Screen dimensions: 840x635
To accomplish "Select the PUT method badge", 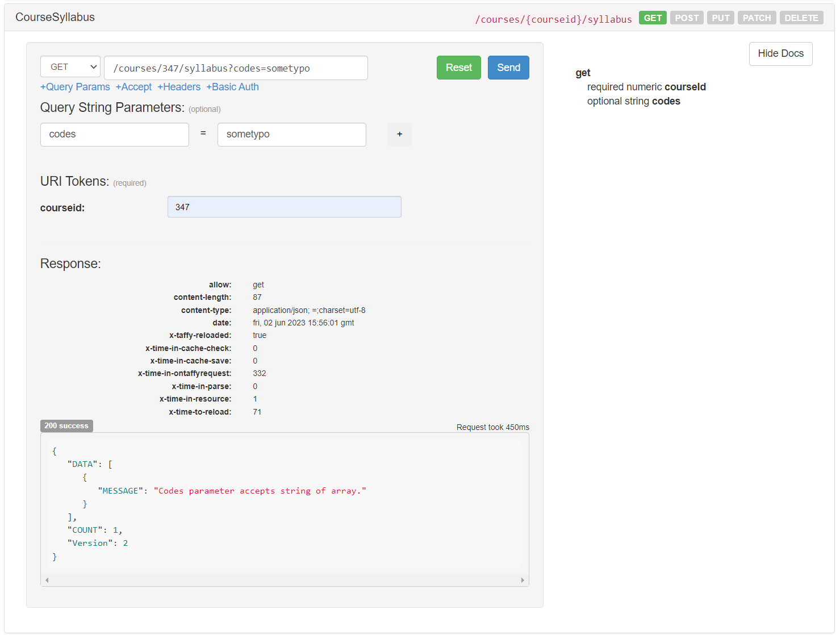I will (x=720, y=18).
